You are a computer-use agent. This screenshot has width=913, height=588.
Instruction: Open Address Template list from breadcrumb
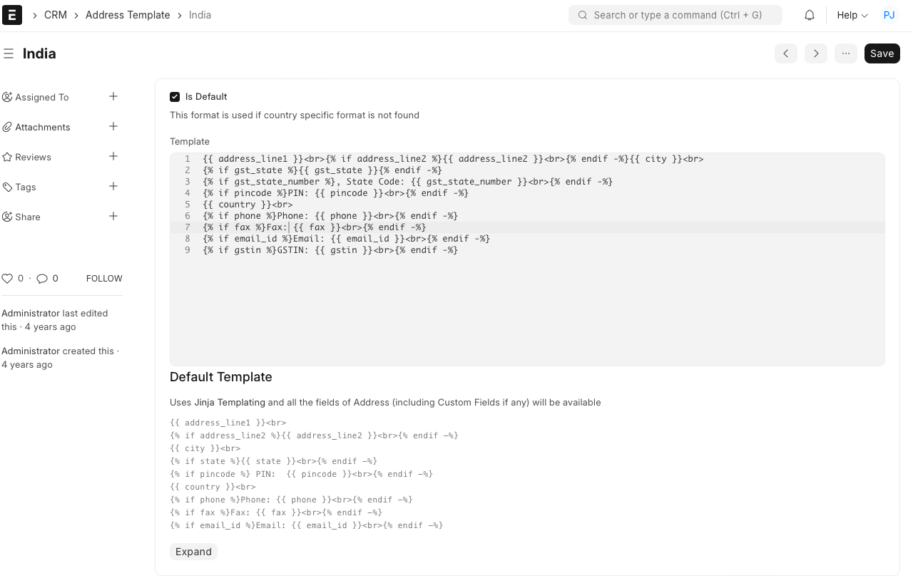(x=128, y=14)
